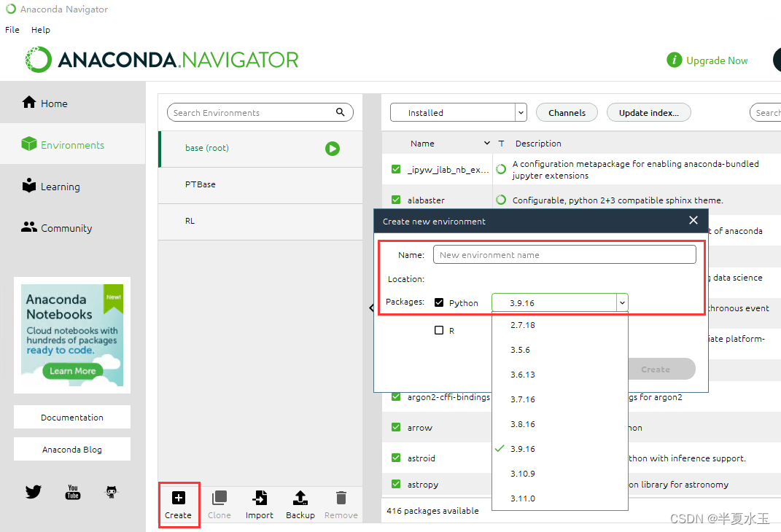This screenshot has height=532, width=781.
Task: Click the _ipyw_jlab_nb_ex package status circle icon
Action: click(501, 169)
